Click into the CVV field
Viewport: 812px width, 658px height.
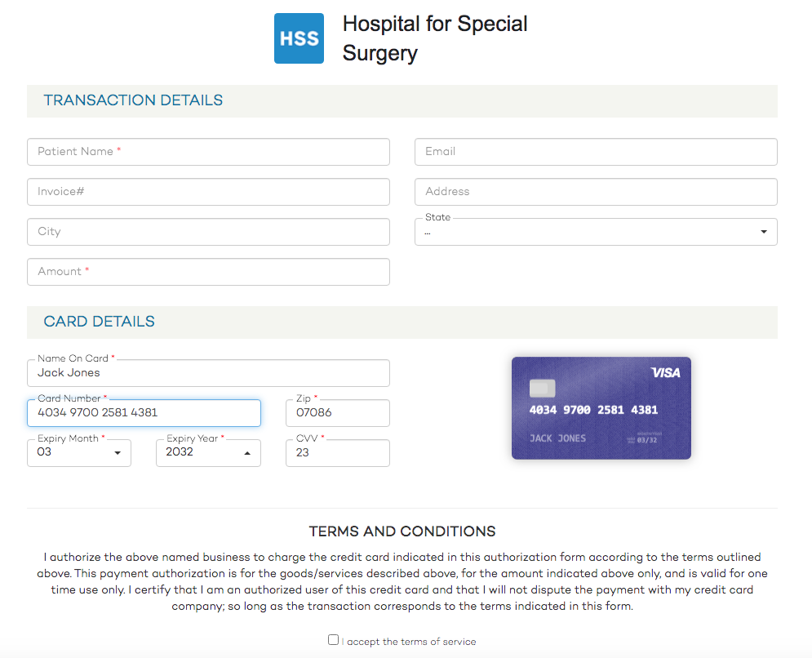coord(338,453)
